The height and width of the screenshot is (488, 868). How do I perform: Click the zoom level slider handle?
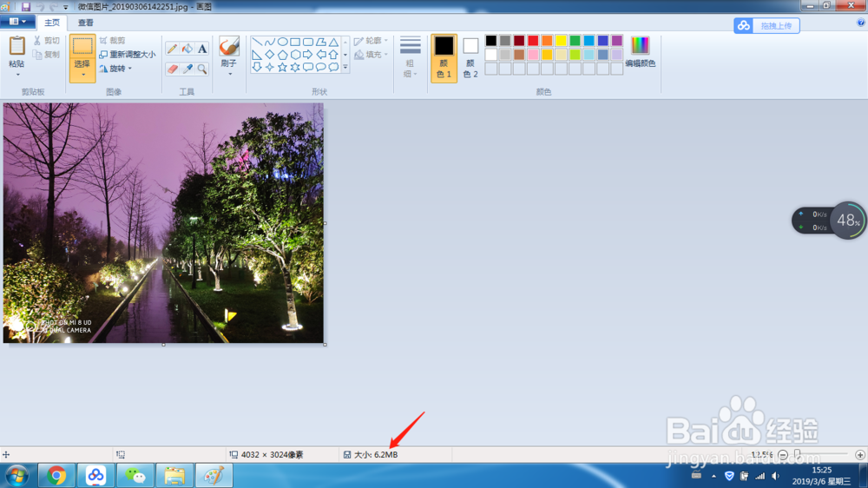(797, 454)
